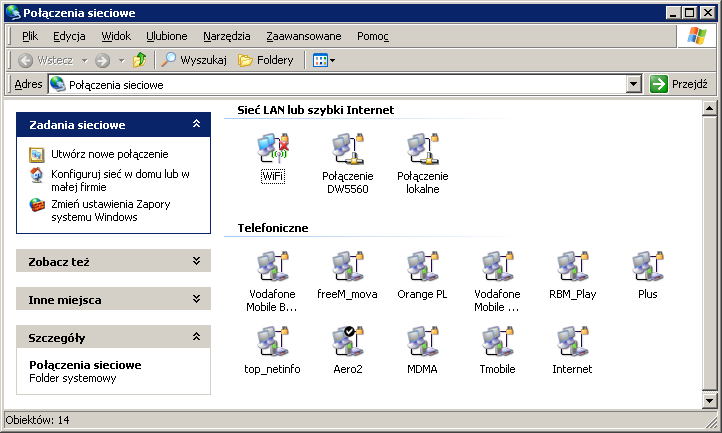The image size is (722, 433).
Task: Select the Połączenie DW5560 connection icon
Action: coord(347,150)
